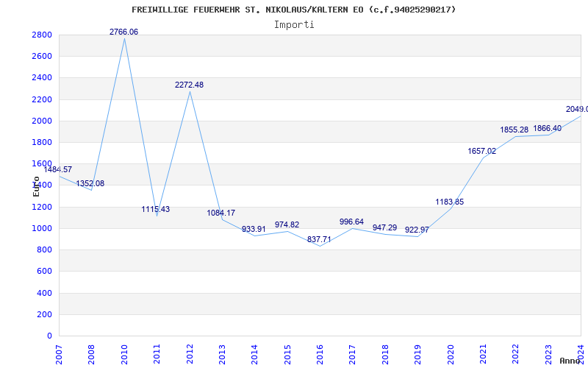Viewport: 588px width, 368px height.
Task: Click the 1115.43 value label
Action: (156, 209)
